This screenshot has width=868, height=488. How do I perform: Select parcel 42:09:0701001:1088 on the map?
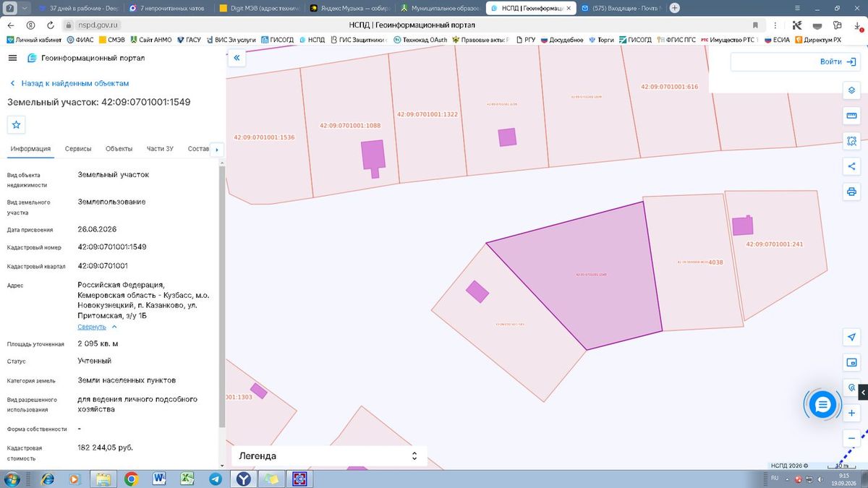point(350,125)
